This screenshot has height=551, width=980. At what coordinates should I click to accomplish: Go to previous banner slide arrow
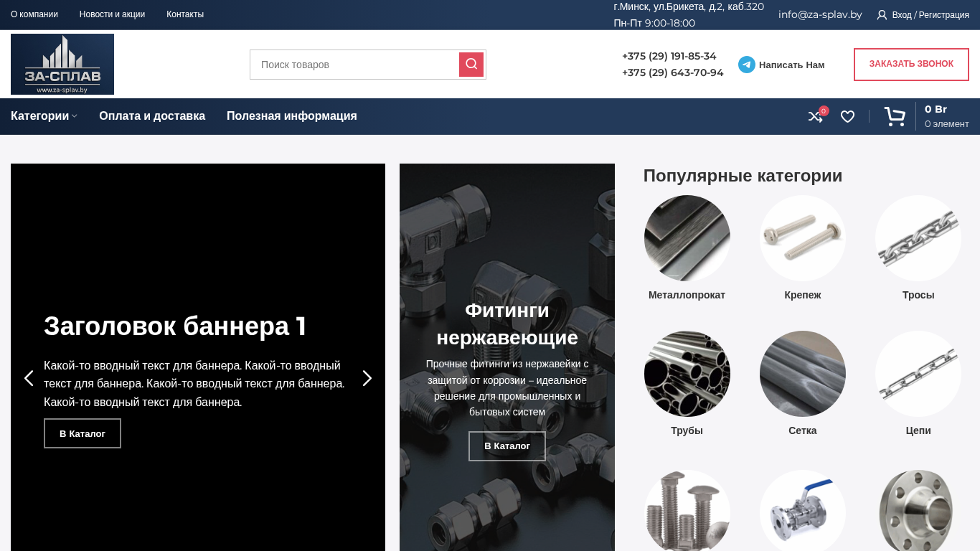click(x=29, y=378)
